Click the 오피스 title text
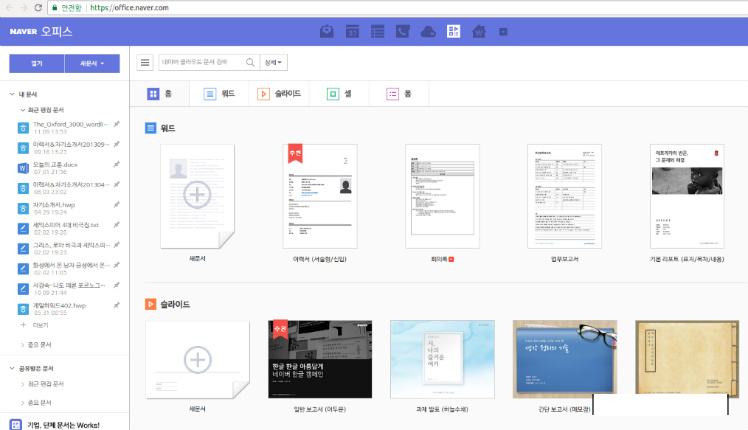 pos(56,31)
